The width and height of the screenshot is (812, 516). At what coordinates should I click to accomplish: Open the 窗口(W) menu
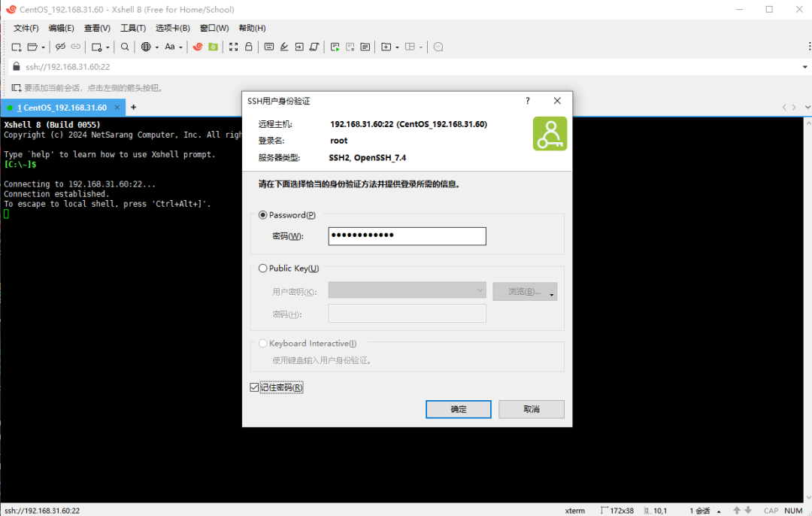214,28
